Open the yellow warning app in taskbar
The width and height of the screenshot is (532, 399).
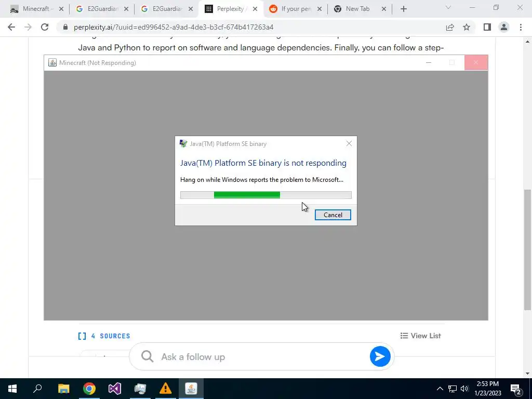[x=166, y=389]
